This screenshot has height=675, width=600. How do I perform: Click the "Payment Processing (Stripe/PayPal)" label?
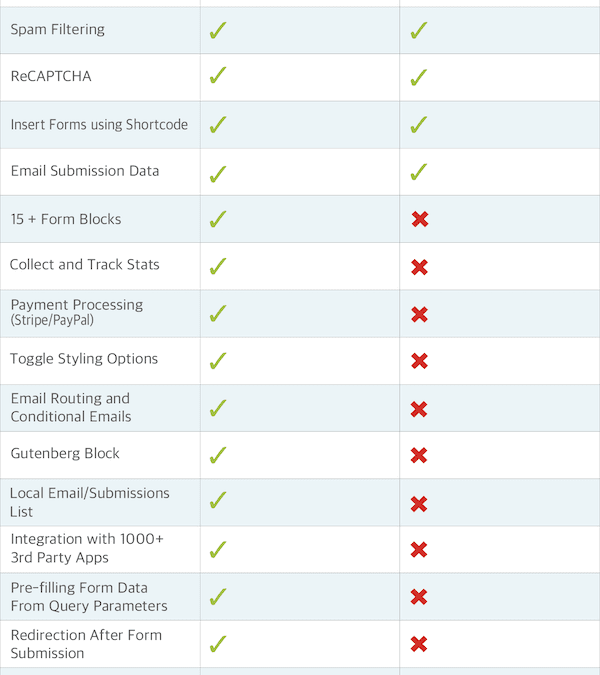tap(77, 312)
